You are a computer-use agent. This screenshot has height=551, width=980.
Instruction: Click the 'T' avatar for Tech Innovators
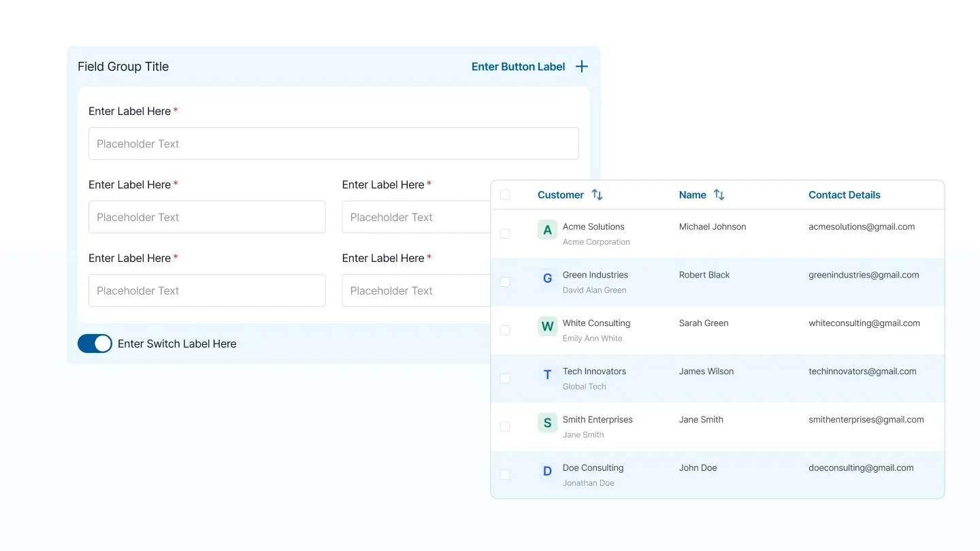coord(547,375)
